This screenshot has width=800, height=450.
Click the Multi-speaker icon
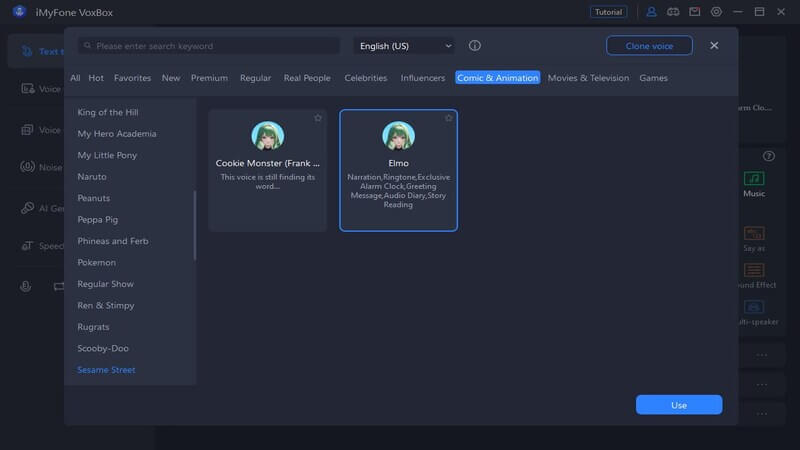754,307
